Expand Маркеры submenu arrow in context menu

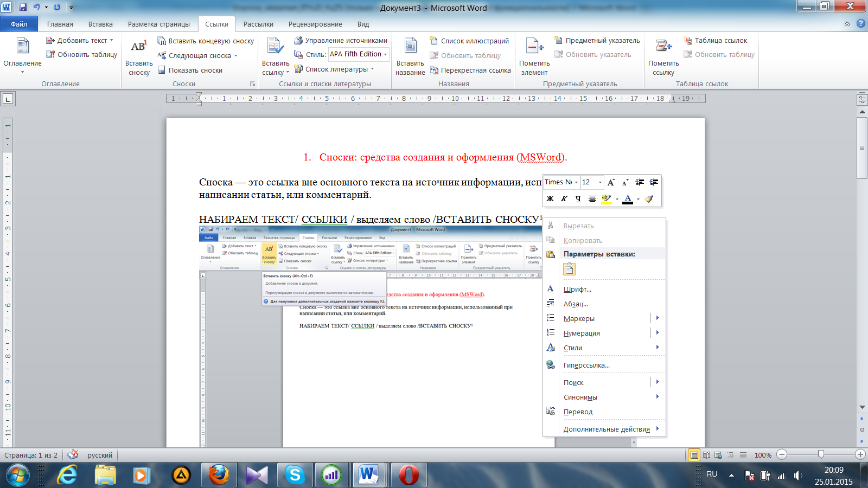coord(657,318)
